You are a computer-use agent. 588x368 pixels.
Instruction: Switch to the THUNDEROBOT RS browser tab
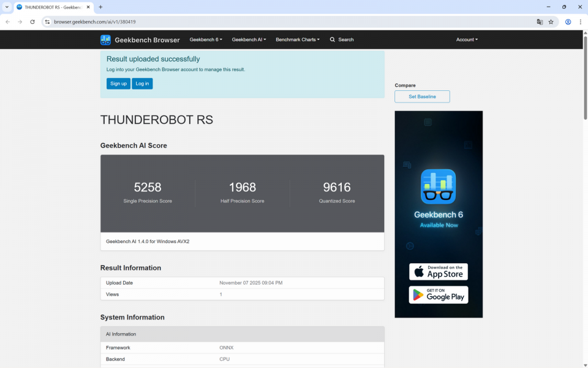click(x=46, y=7)
